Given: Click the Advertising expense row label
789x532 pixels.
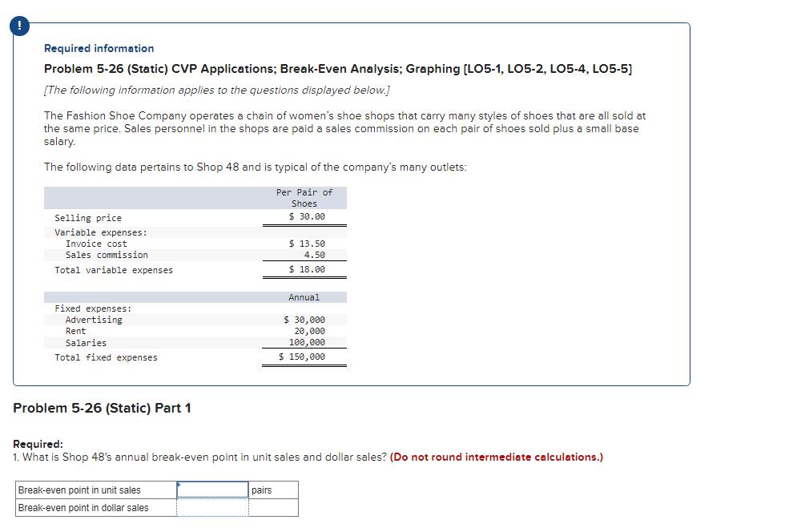Looking at the screenshot, I should pyautogui.click(x=94, y=320).
